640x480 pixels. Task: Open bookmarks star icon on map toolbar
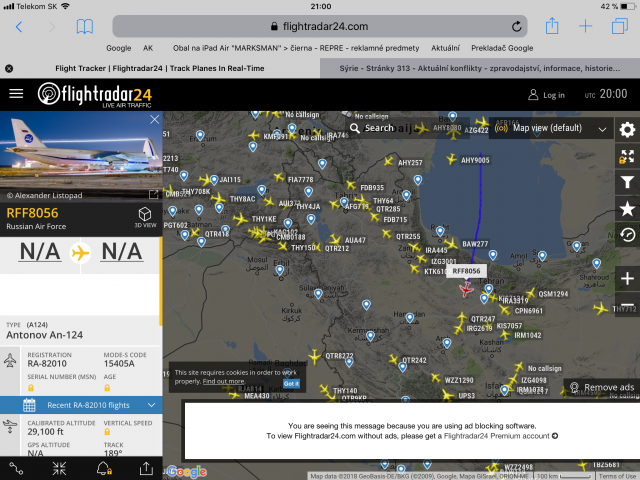click(x=627, y=208)
